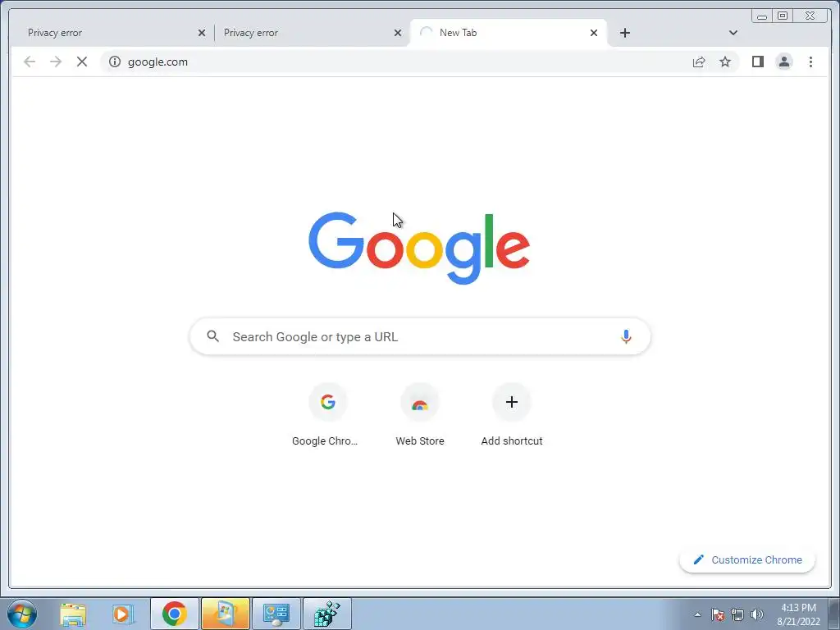The height and width of the screenshot is (630, 840).
Task: Open Chrome three-dot menu
Action: click(810, 62)
